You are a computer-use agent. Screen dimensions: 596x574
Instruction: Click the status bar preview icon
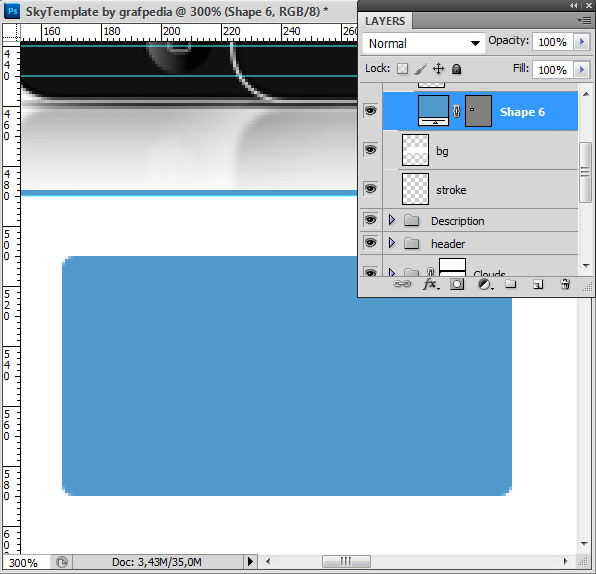coord(62,561)
